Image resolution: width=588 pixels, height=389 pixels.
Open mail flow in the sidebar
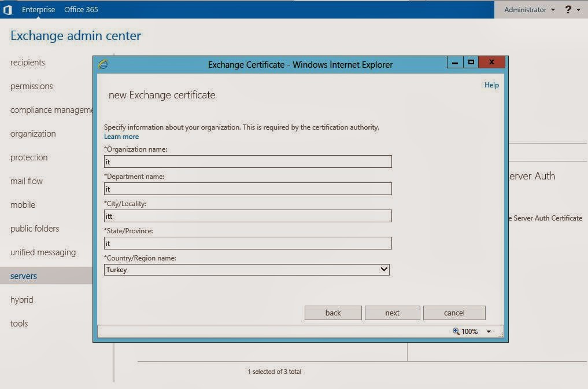pyautogui.click(x=27, y=181)
